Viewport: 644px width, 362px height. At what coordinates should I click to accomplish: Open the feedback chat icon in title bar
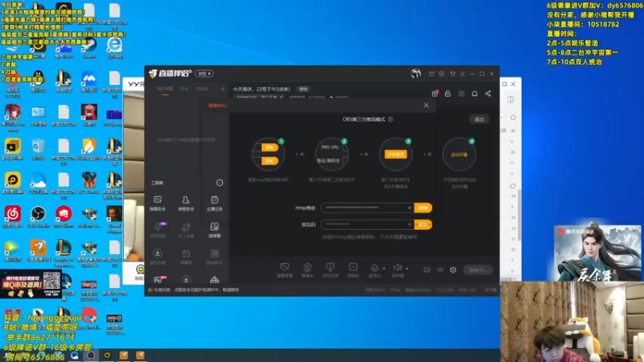[441, 74]
